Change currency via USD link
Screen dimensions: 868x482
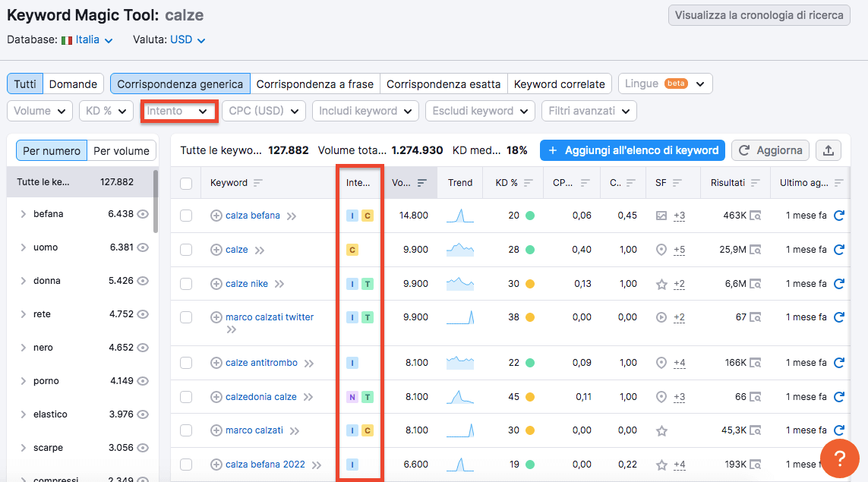(187, 39)
